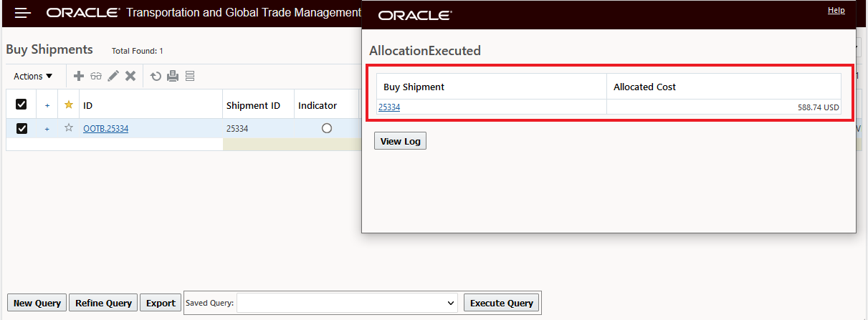Screen dimensions: 868x320
Task: Click the stacked-rows view toolbar icon
Action: pos(190,76)
